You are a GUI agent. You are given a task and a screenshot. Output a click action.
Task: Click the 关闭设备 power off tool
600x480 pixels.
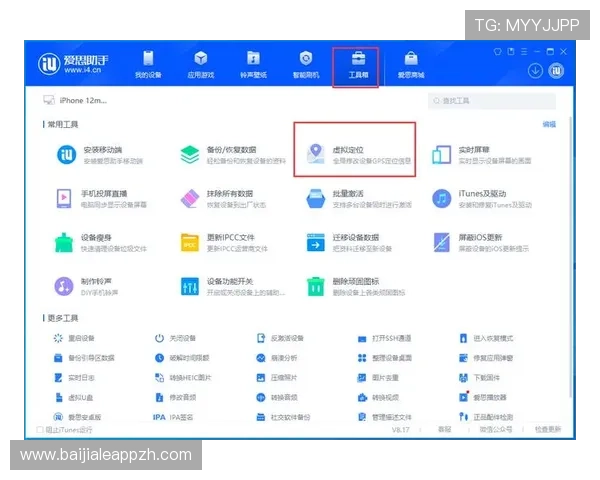pos(175,338)
